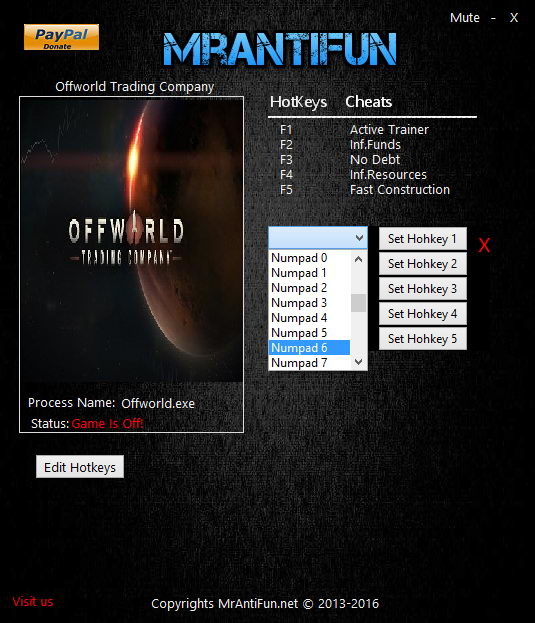The image size is (535, 623).
Task: Click the list scroll down arrow
Action: pyautogui.click(x=359, y=362)
